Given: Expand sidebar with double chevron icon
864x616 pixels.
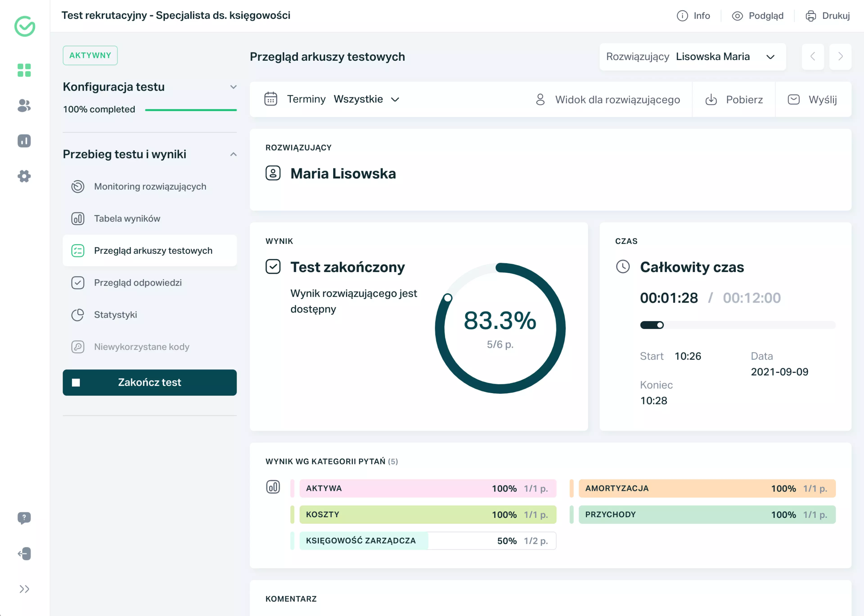Looking at the screenshot, I should [x=24, y=589].
